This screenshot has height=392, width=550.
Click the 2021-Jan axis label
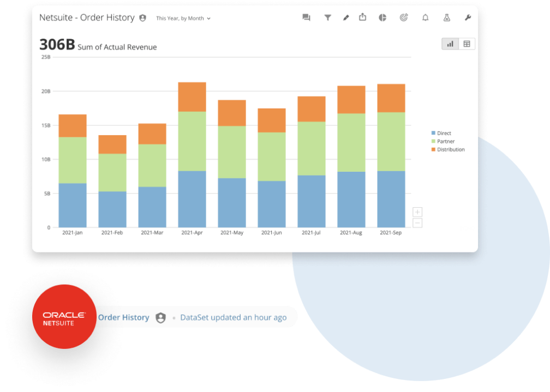[72, 232]
